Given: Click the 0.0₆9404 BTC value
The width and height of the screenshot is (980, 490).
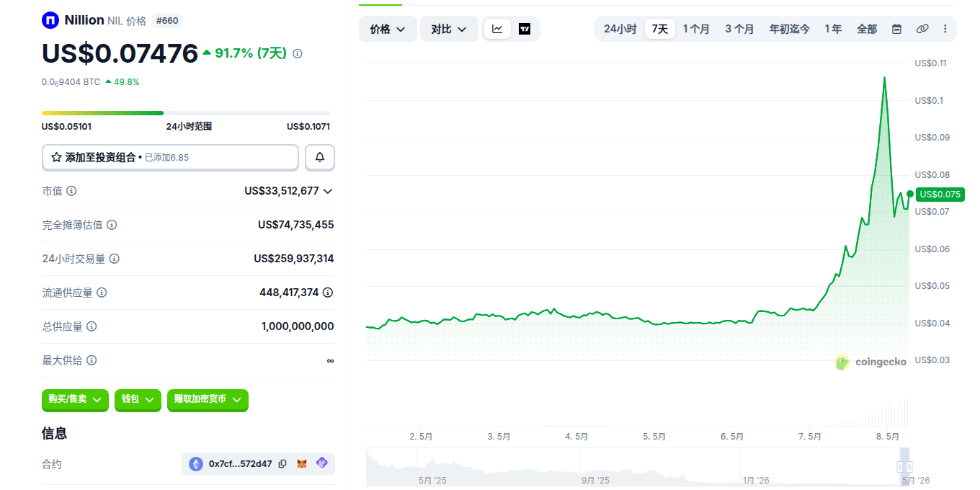Looking at the screenshot, I should click(x=71, y=82).
